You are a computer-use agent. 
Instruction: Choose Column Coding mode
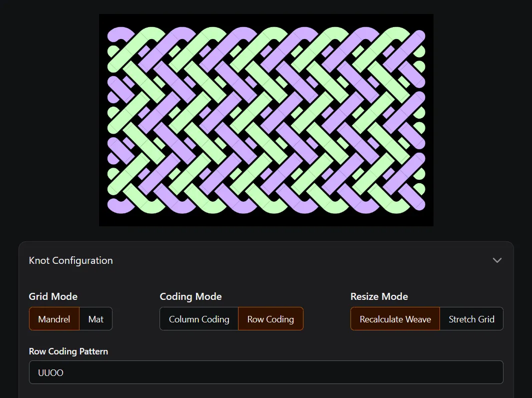[199, 319]
